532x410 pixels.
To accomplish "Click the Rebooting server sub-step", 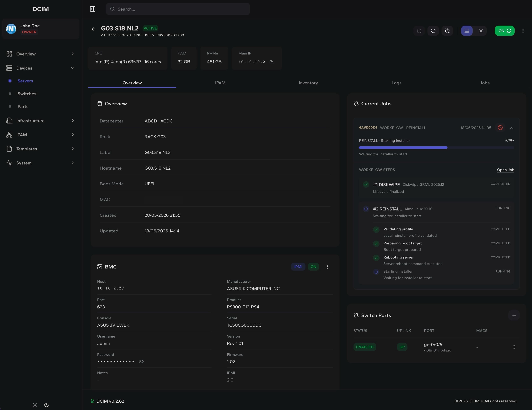I will pos(442,260).
